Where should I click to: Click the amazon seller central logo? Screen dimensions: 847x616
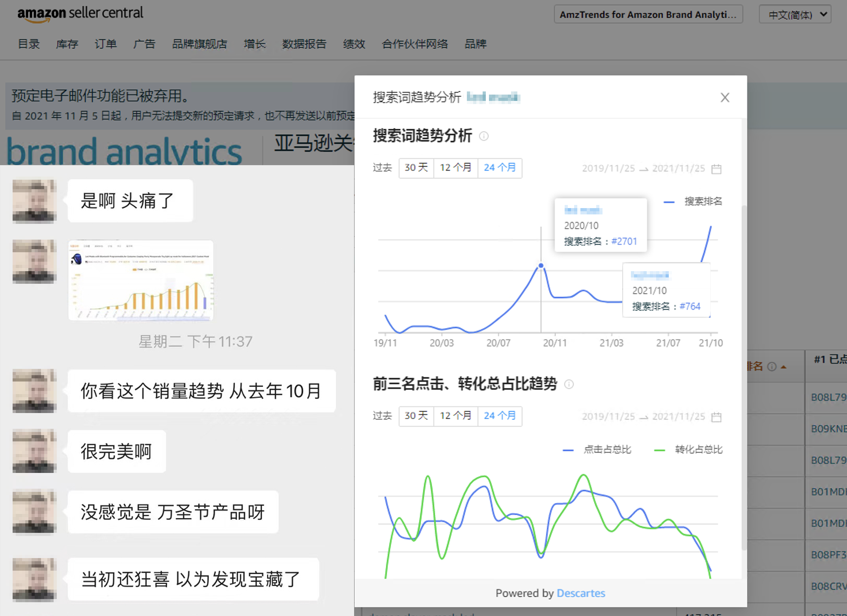[80, 14]
